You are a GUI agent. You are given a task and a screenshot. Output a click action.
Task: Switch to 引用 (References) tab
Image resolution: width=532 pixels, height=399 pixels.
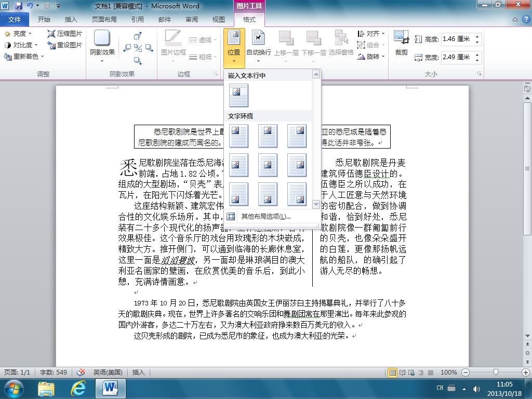pyautogui.click(x=137, y=19)
